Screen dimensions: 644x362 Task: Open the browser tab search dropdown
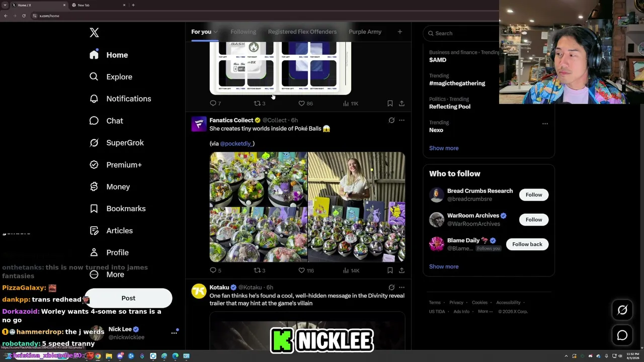pos(5,5)
